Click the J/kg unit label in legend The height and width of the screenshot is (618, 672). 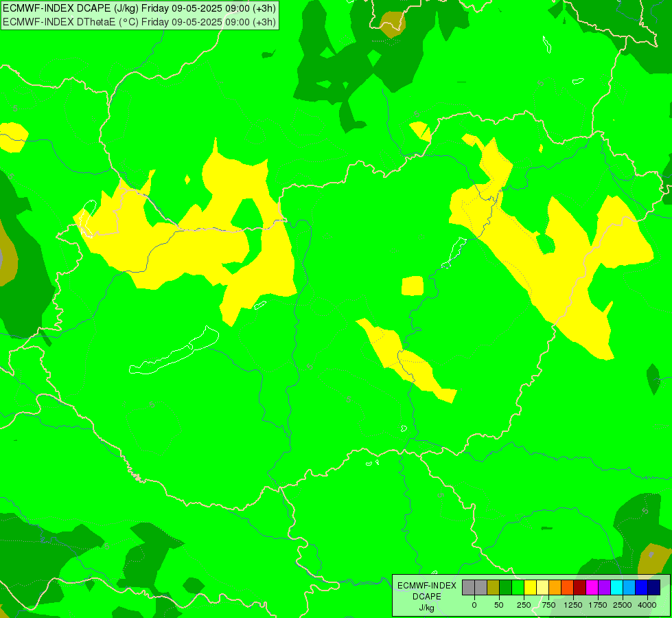427,608
